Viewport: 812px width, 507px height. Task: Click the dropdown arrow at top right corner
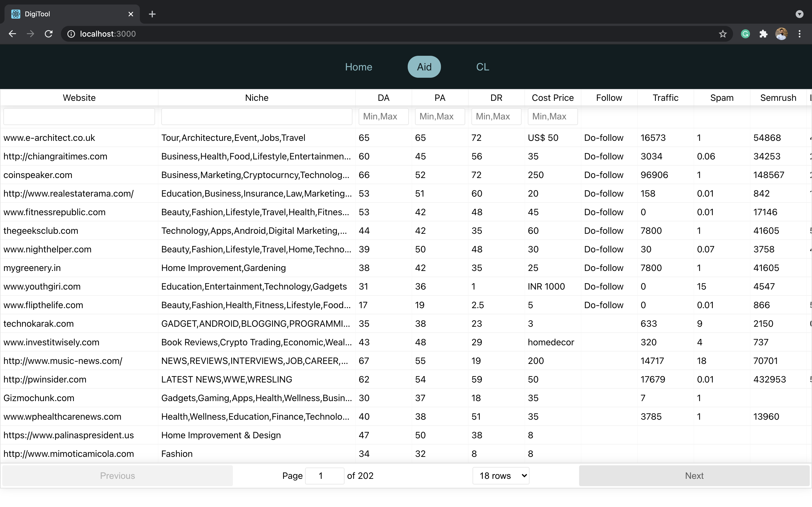pyautogui.click(x=800, y=14)
